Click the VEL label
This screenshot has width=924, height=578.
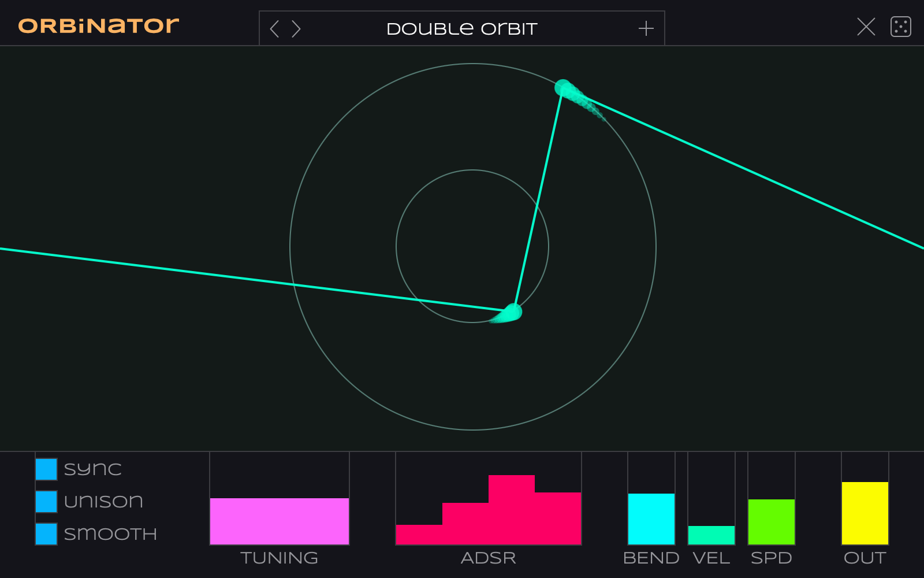(x=711, y=558)
